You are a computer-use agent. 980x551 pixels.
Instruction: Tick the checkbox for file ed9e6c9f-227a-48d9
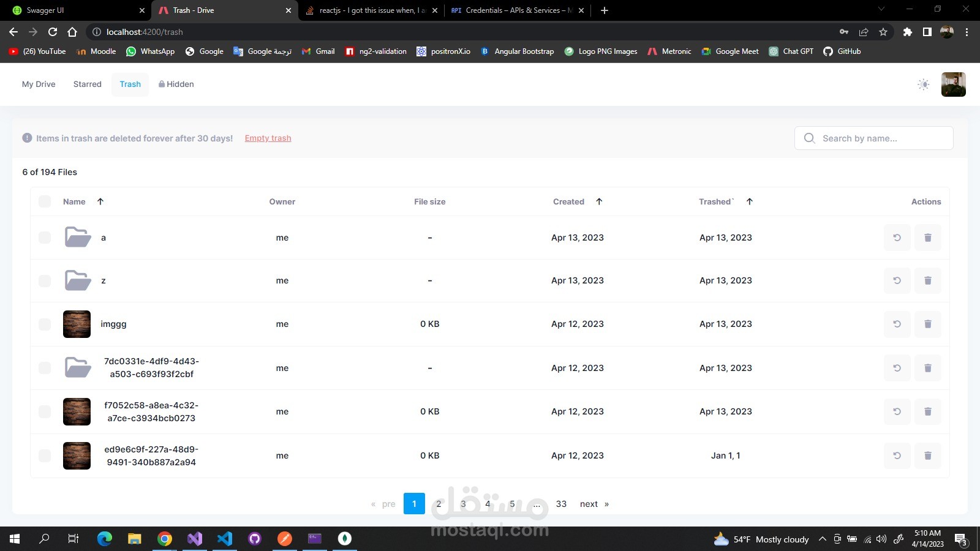point(45,455)
